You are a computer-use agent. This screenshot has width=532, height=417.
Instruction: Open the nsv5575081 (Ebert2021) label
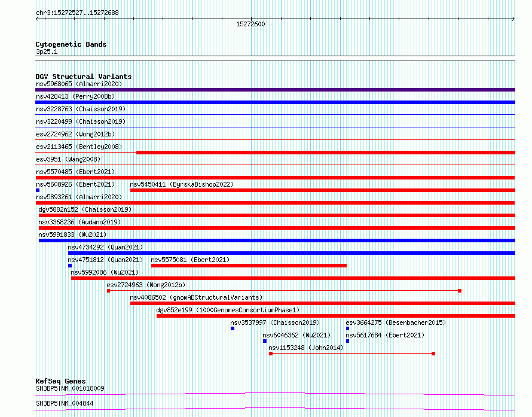[x=190, y=260]
